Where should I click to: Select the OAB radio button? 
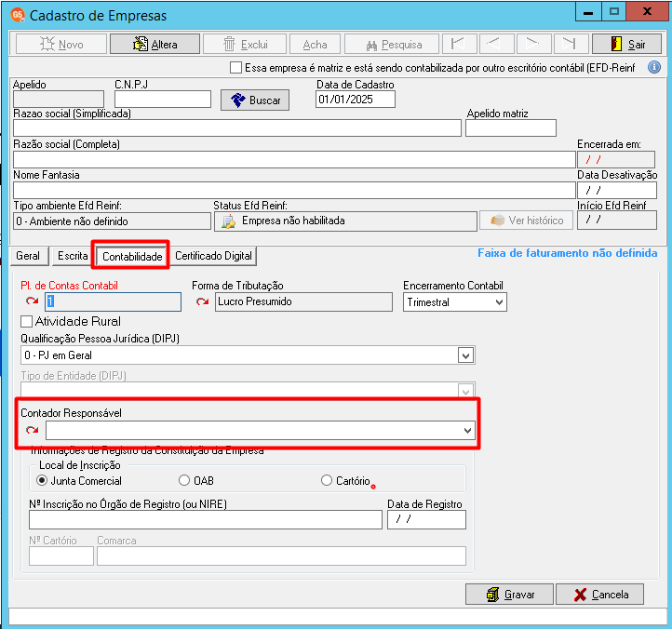[184, 480]
